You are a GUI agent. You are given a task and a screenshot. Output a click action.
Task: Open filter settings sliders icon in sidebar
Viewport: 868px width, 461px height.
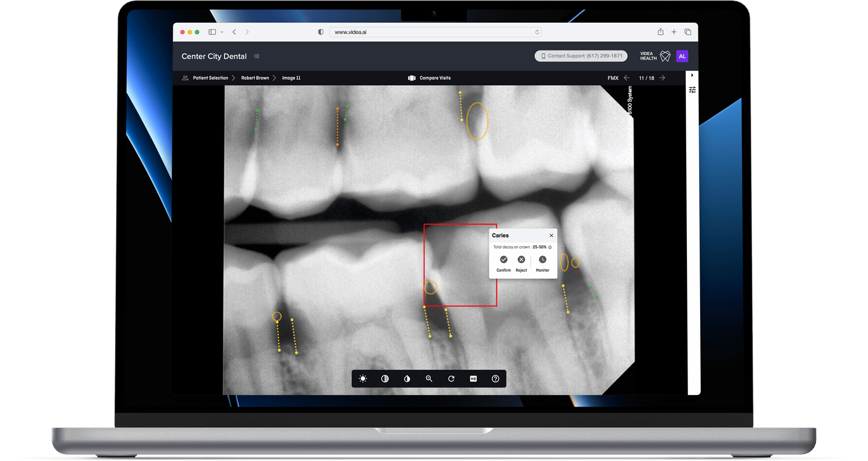692,90
